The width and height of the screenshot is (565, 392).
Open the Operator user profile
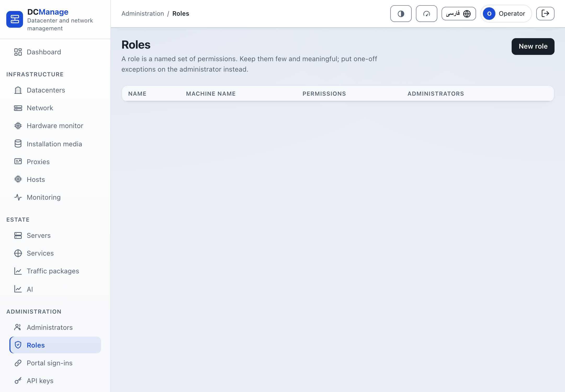click(x=506, y=14)
